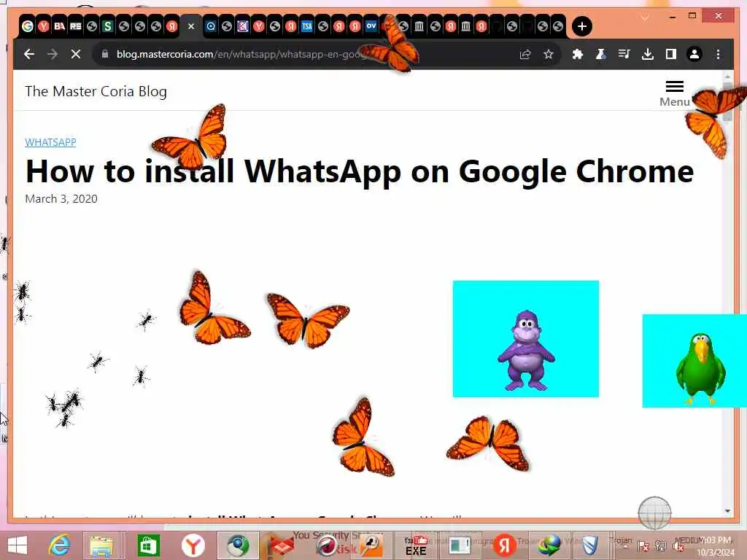Open the red stacked-boxes taskbar icon
This screenshot has height=560, width=747.
(281, 545)
